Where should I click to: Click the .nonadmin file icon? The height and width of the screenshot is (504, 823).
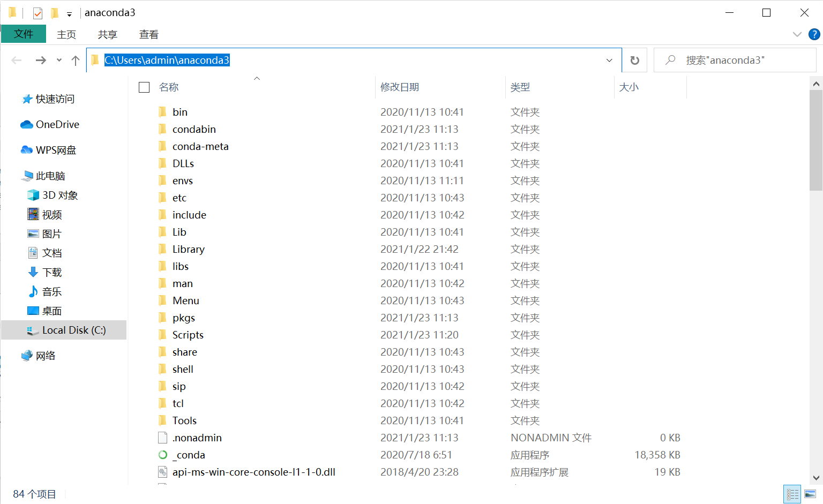click(163, 438)
